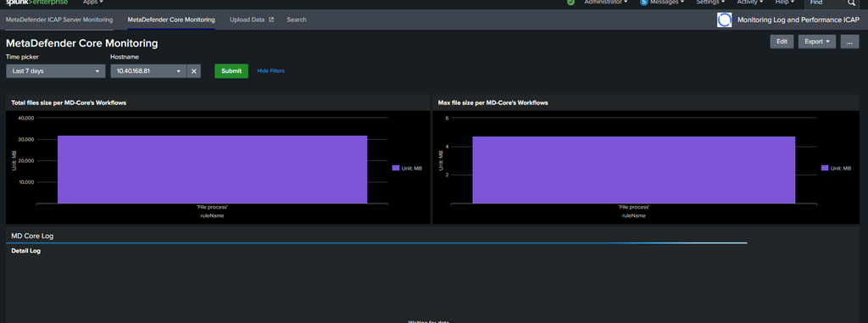Click the MD Core Log heading

coord(32,236)
